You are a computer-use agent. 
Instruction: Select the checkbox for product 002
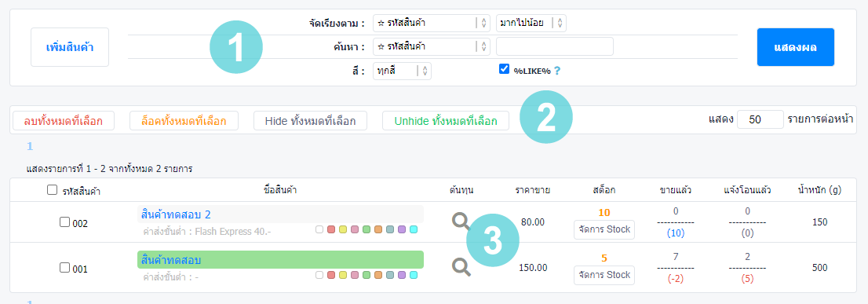tap(64, 222)
